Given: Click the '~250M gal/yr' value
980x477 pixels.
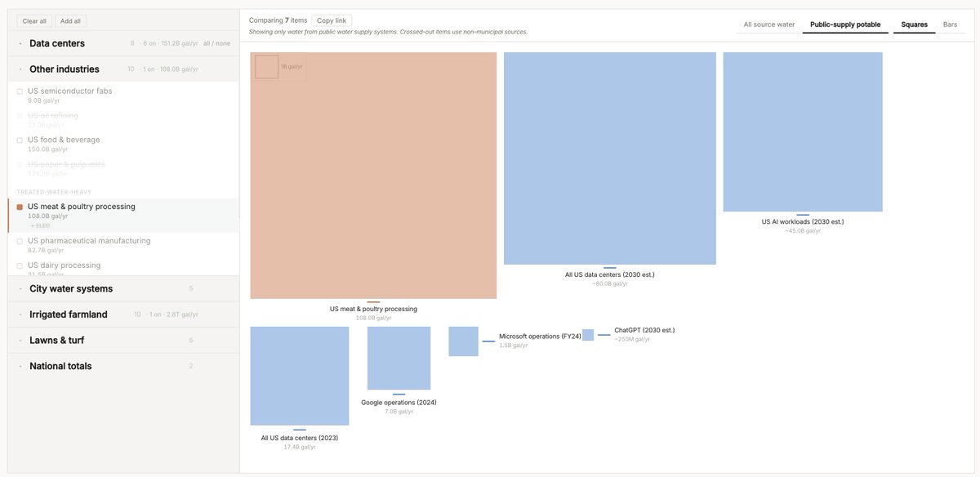Looking at the screenshot, I should [632, 339].
